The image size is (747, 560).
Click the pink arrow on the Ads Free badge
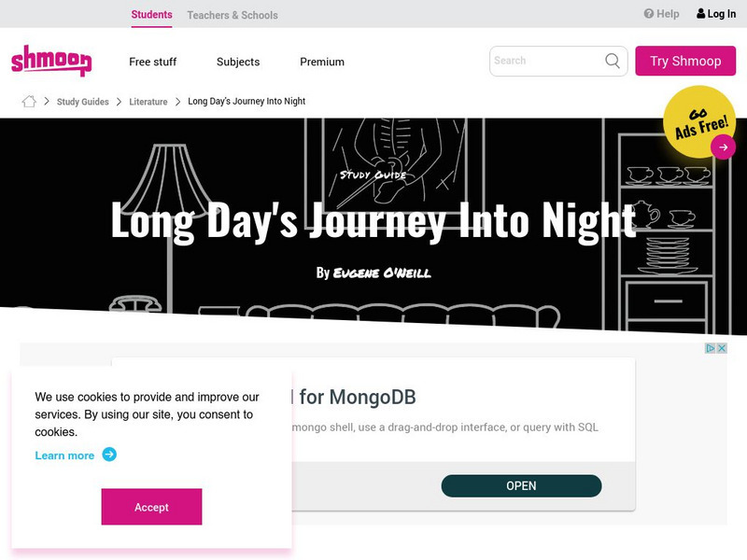tap(722, 147)
